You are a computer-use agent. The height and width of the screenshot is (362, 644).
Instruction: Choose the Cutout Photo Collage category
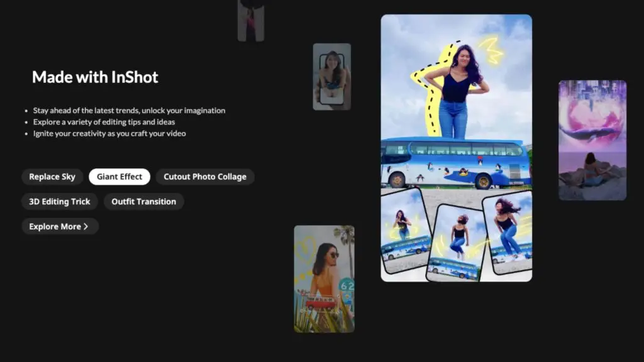205,177
